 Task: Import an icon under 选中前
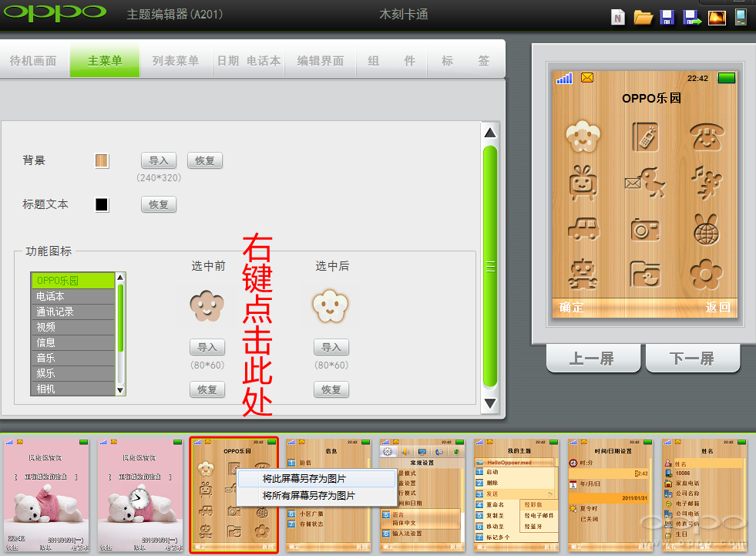pos(207,347)
